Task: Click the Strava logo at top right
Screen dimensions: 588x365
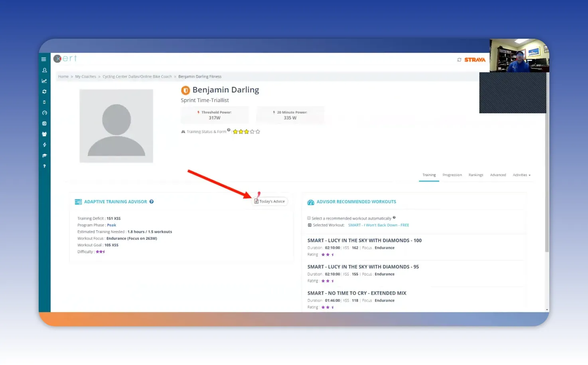Action: [475, 59]
